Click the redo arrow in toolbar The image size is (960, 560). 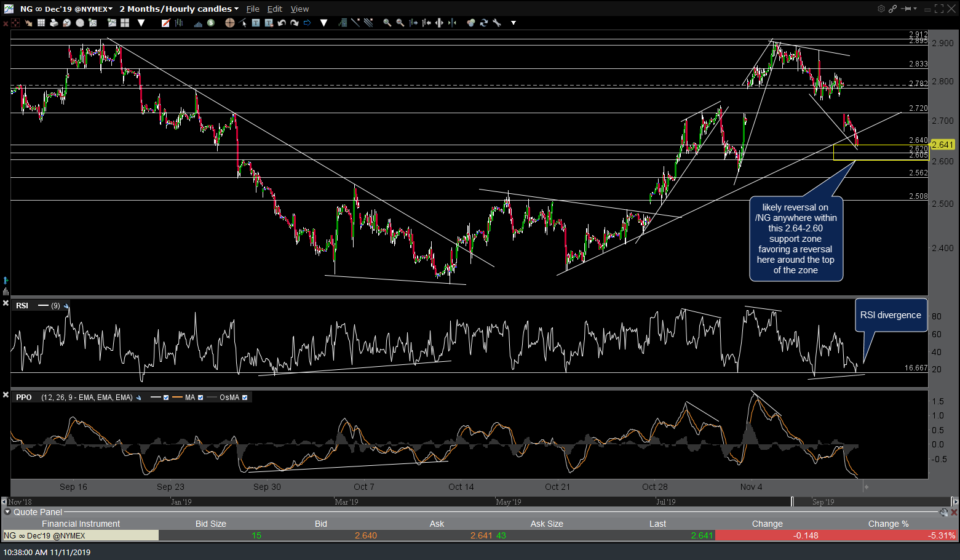tap(296, 22)
